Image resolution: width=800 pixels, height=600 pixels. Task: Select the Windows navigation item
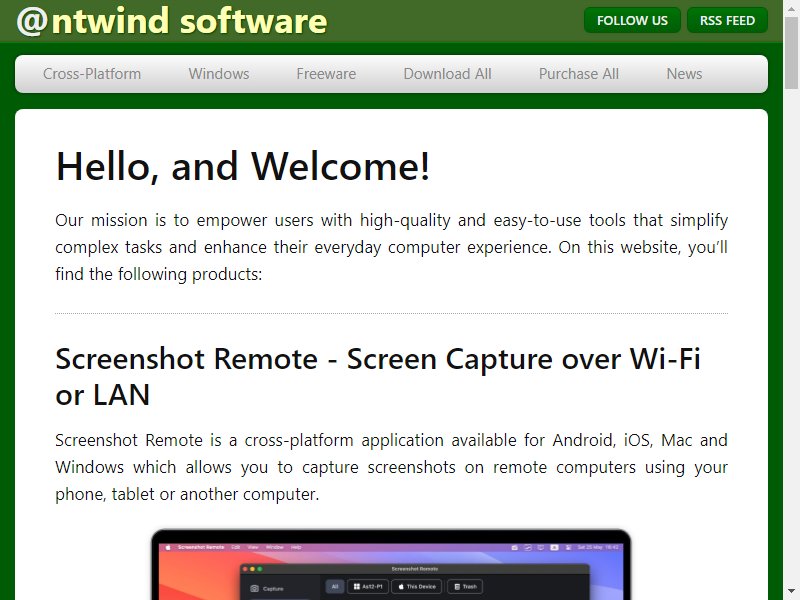coord(219,74)
